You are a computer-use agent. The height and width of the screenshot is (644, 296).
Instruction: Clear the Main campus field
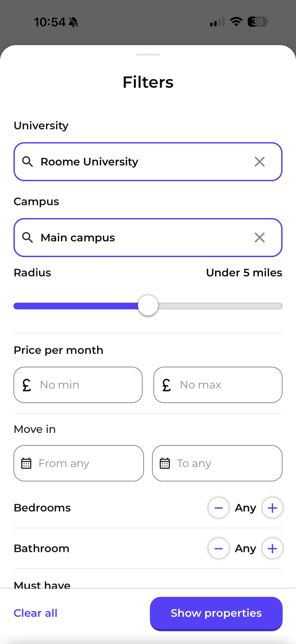click(x=259, y=238)
